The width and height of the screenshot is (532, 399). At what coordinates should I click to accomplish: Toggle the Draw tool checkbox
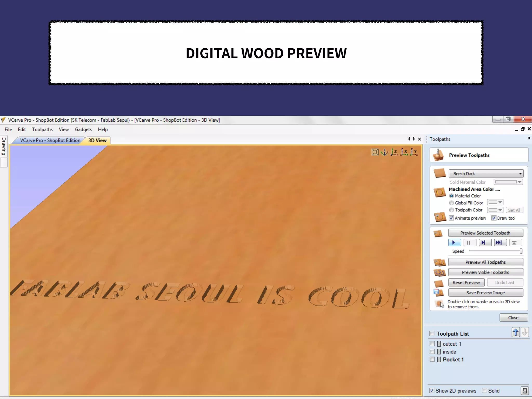click(x=494, y=218)
